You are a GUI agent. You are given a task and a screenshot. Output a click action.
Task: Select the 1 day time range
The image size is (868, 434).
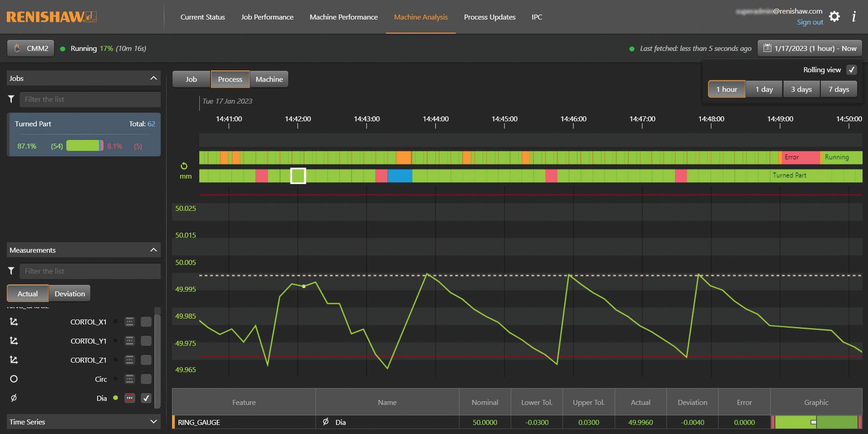[764, 89]
